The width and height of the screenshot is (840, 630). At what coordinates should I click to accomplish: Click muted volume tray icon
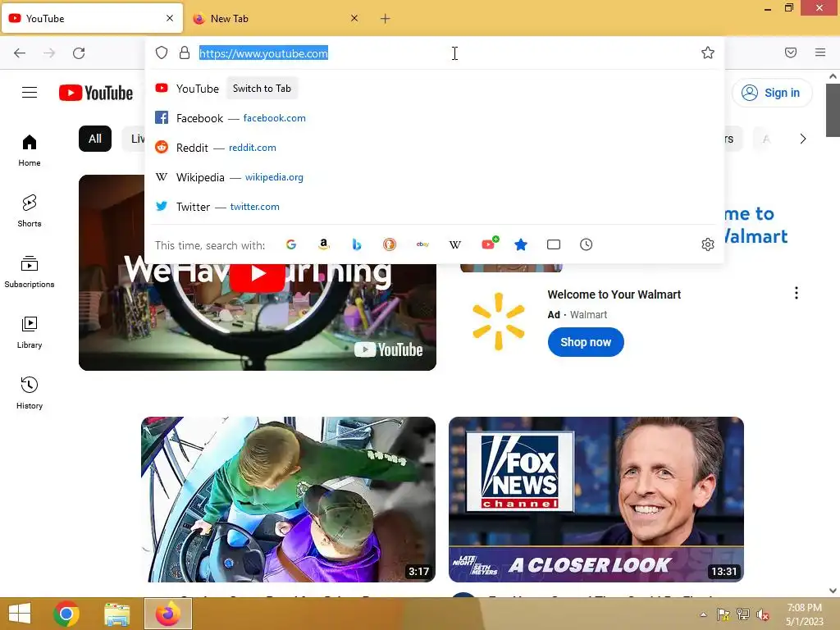pos(763,614)
